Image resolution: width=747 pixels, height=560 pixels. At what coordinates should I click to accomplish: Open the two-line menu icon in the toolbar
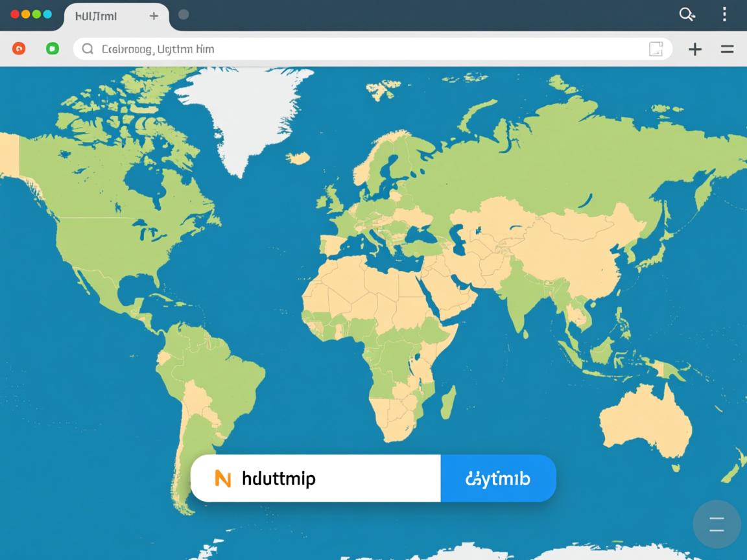coord(727,49)
